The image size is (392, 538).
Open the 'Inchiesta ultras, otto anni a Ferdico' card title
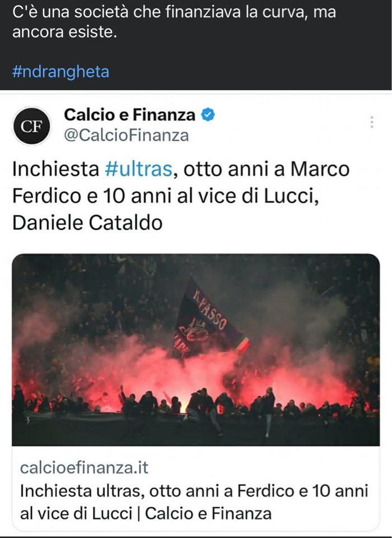point(194,502)
